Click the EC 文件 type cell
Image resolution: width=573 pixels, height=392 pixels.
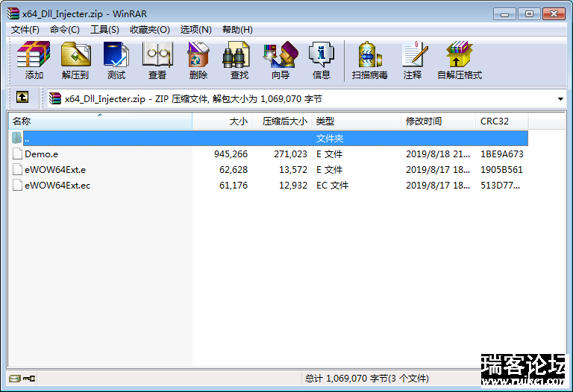(x=332, y=186)
